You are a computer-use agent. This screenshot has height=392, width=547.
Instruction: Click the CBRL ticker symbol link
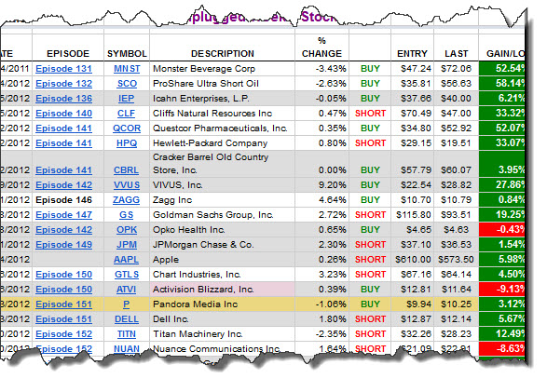click(x=127, y=170)
